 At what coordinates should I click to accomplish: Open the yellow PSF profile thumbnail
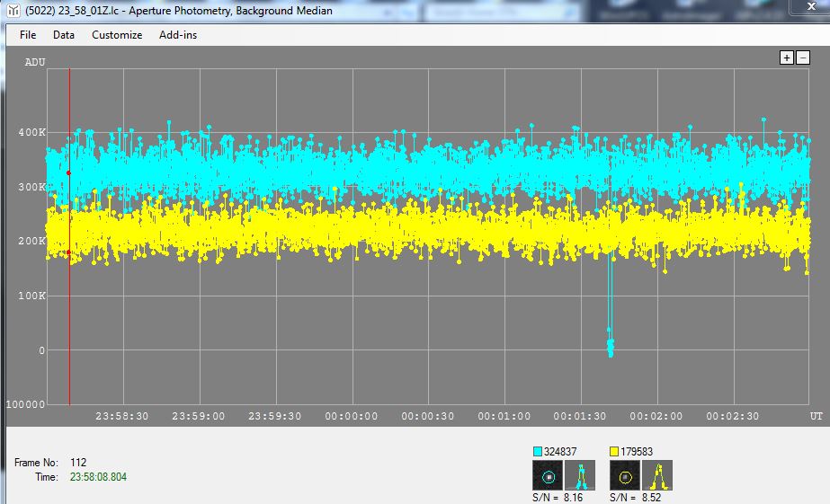[x=657, y=475]
